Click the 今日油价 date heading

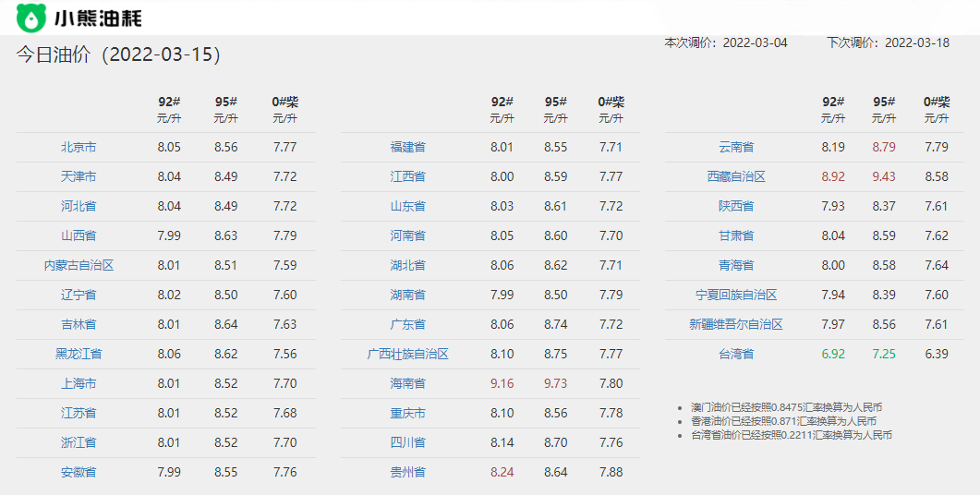[x=119, y=54]
